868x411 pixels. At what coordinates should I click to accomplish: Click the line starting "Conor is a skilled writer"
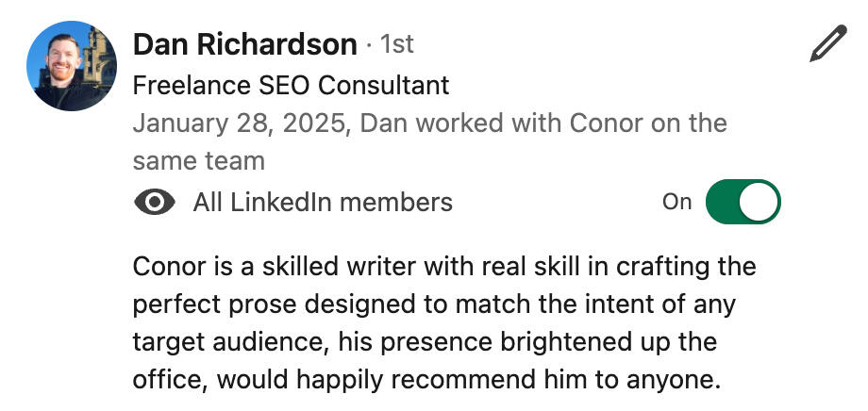click(x=443, y=267)
